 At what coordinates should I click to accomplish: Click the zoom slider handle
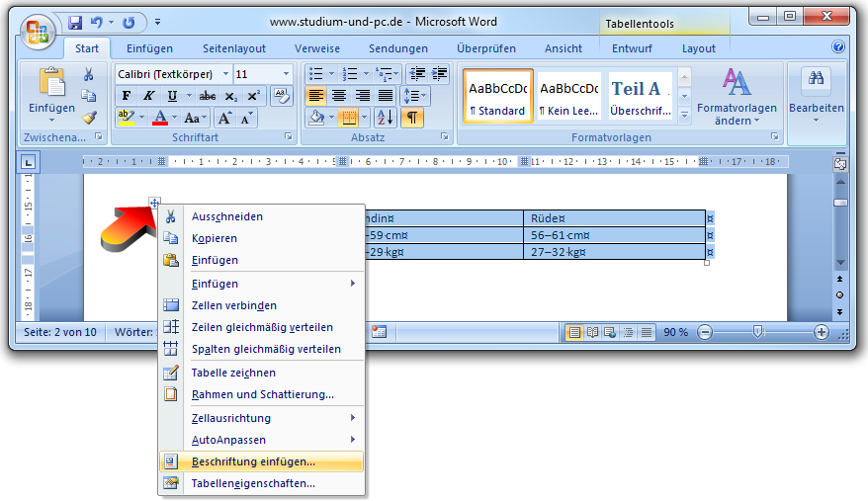point(758,332)
